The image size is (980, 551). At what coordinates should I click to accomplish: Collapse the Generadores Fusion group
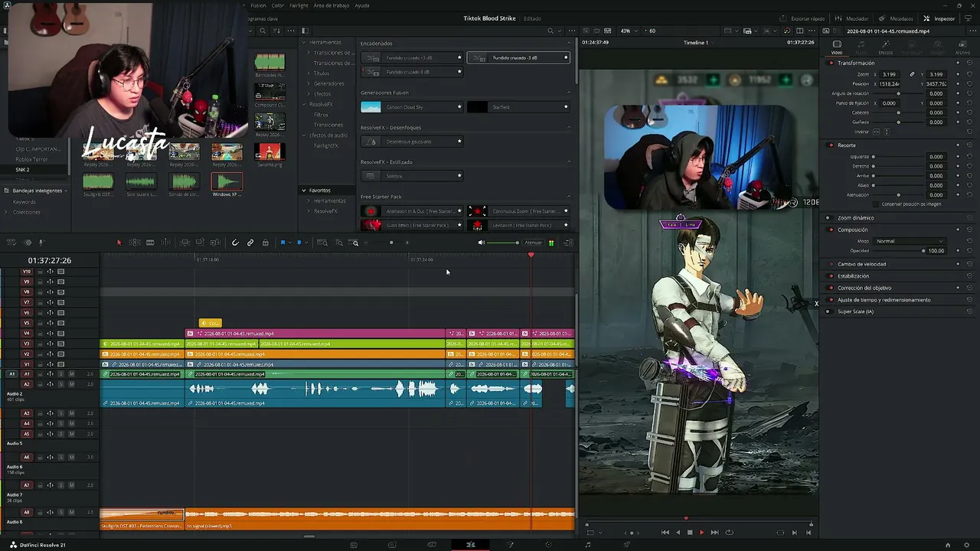569,93
